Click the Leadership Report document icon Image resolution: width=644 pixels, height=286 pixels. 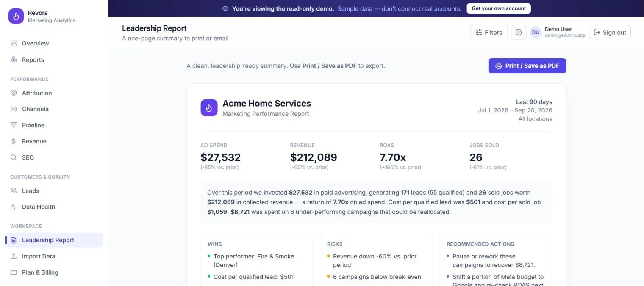pyautogui.click(x=14, y=240)
